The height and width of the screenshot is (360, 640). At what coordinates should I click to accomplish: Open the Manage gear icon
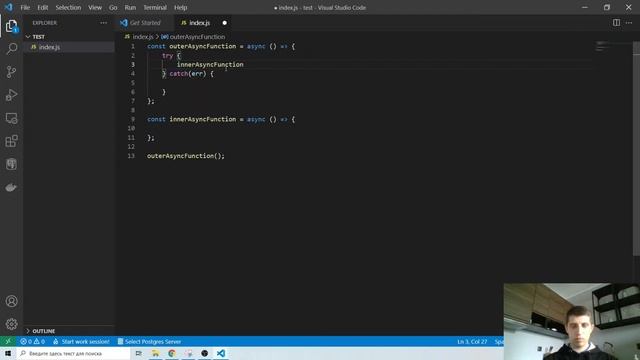coord(11,324)
